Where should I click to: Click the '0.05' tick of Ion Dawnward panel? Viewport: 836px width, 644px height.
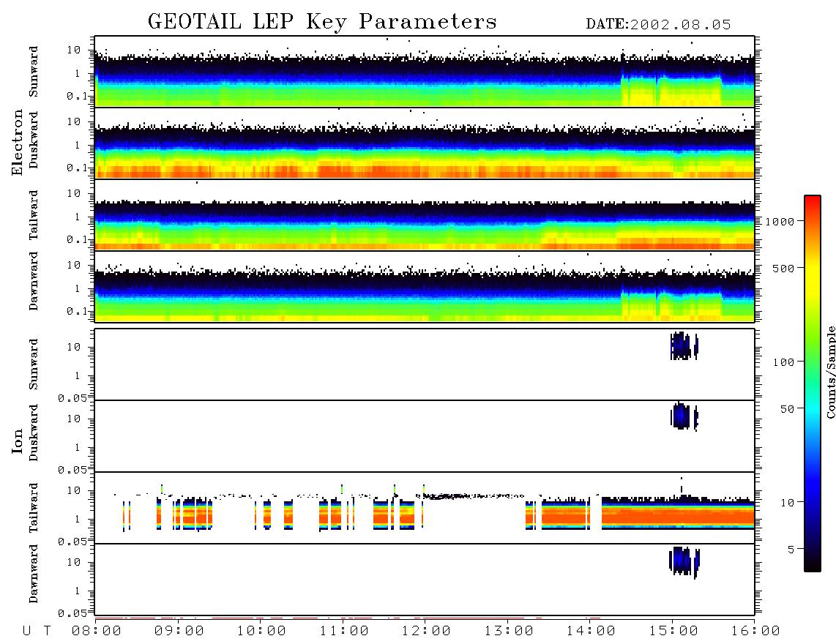pyautogui.click(x=72, y=613)
